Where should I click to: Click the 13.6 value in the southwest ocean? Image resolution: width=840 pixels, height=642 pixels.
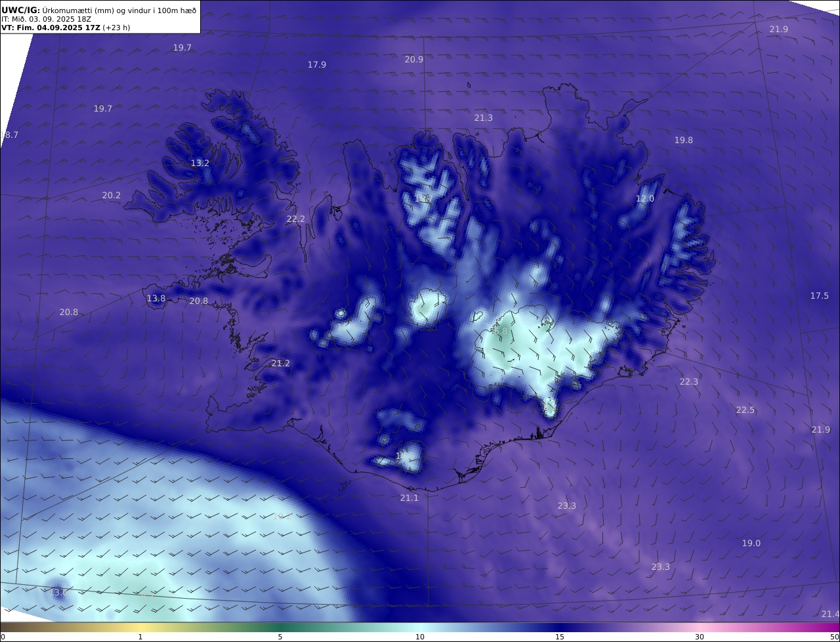pos(59,592)
